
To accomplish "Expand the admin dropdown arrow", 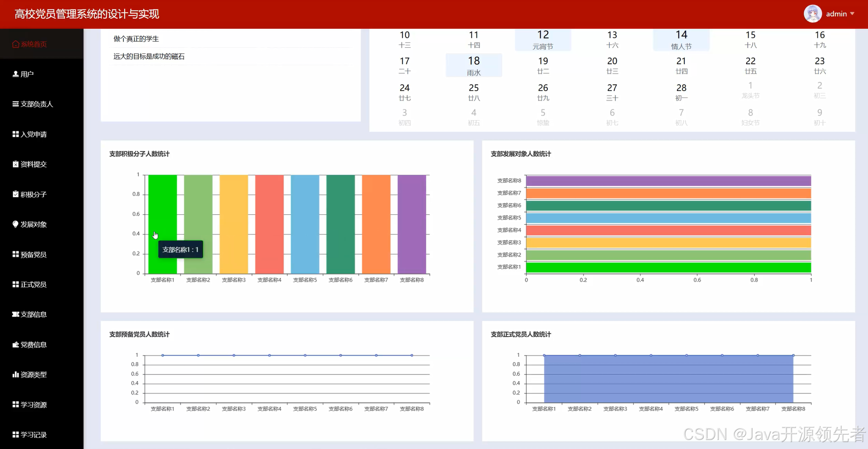I will (852, 14).
